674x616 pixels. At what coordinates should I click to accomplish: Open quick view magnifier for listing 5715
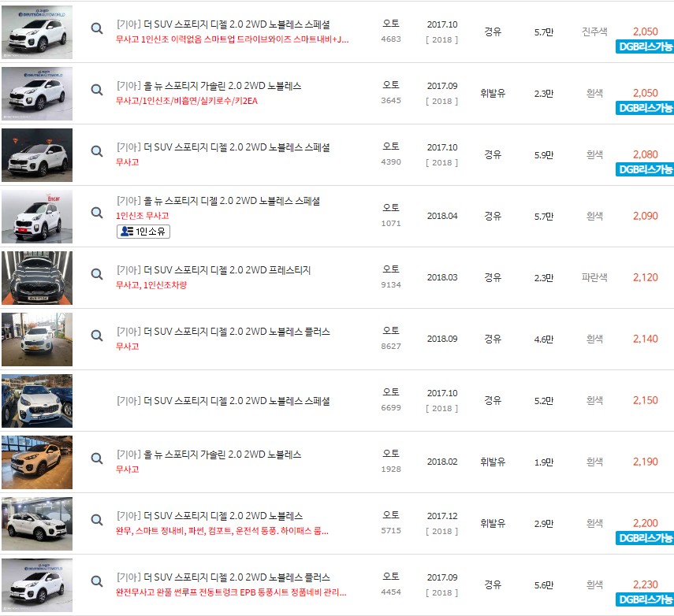coord(97,520)
